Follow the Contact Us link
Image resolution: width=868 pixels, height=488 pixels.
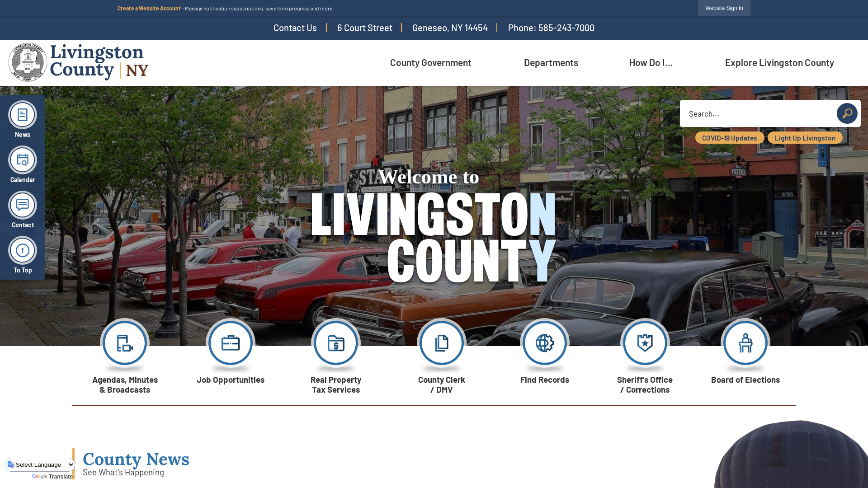pos(295,28)
